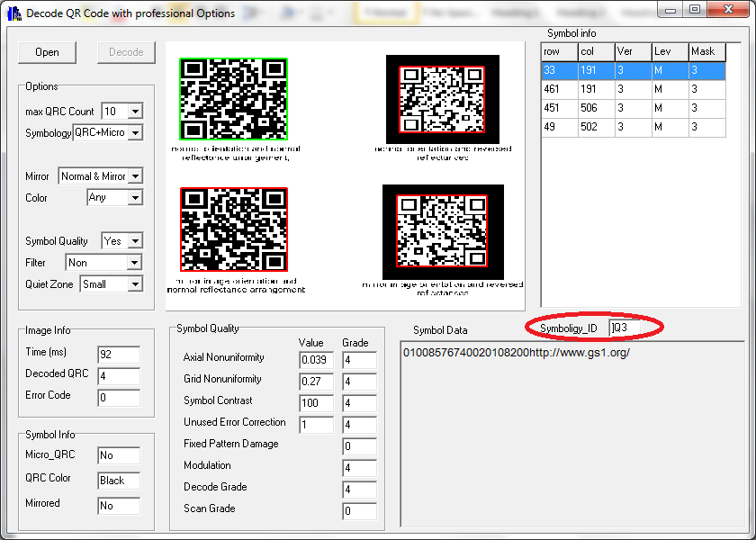This screenshot has height=540, width=756.
Task: Click the Axial Nonuniformity grade field
Action: click(359, 360)
